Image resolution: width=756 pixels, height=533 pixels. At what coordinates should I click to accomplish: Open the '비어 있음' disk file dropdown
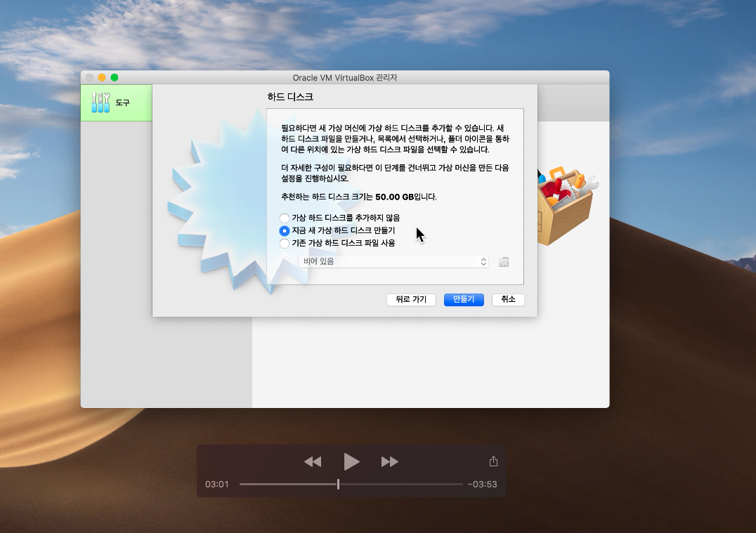(393, 261)
